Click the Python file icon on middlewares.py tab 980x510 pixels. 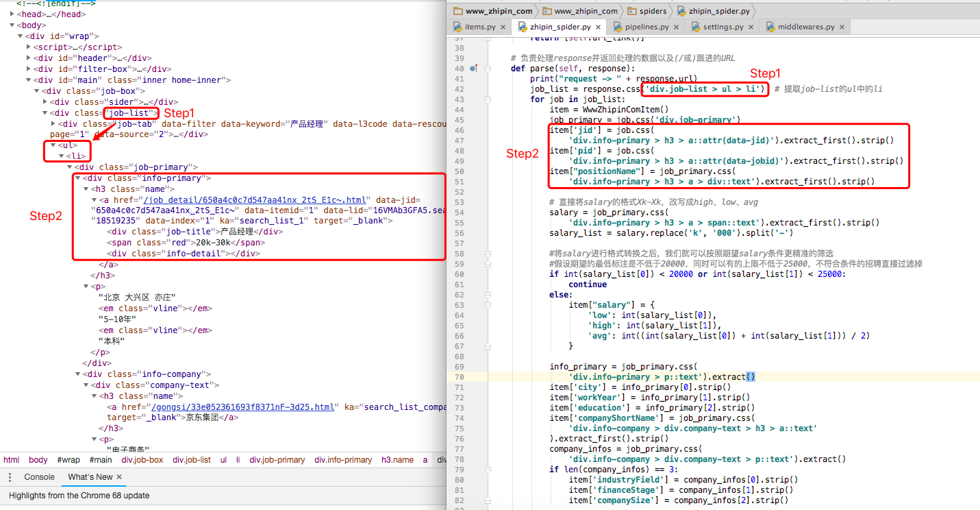coord(771,27)
